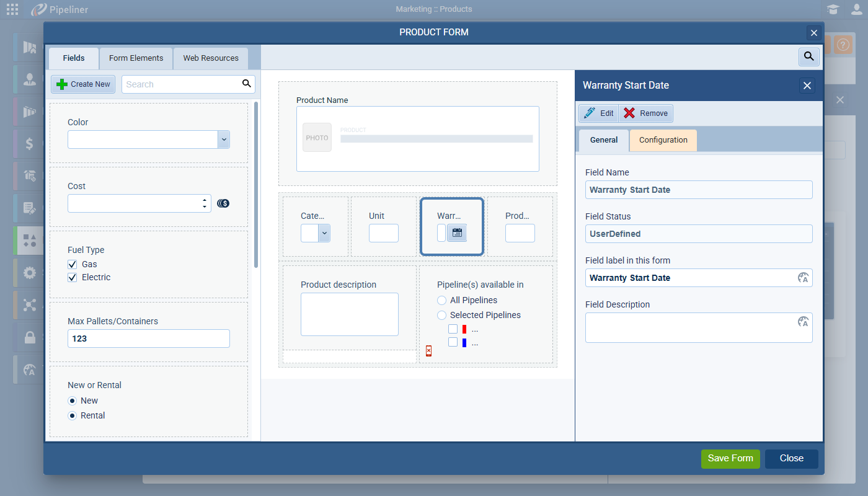This screenshot has height=496, width=868.
Task: Click the magnifier search icon in form toolbar
Action: (808, 57)
